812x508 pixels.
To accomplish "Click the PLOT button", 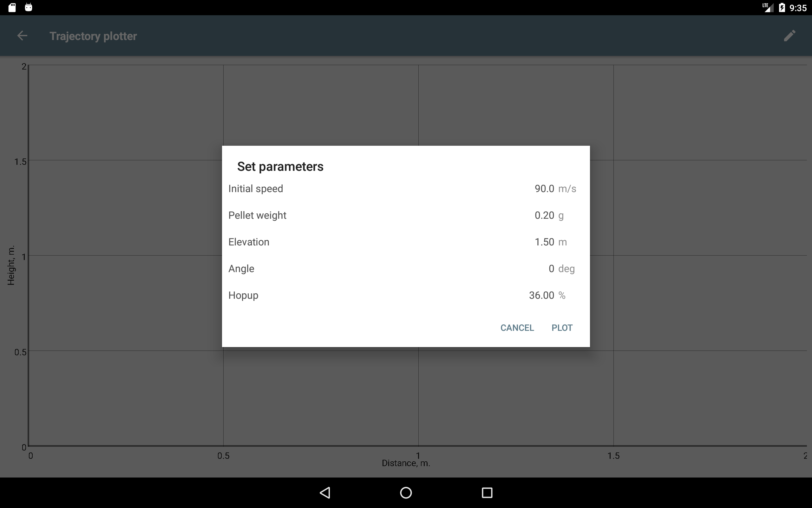I will [562, 328].
